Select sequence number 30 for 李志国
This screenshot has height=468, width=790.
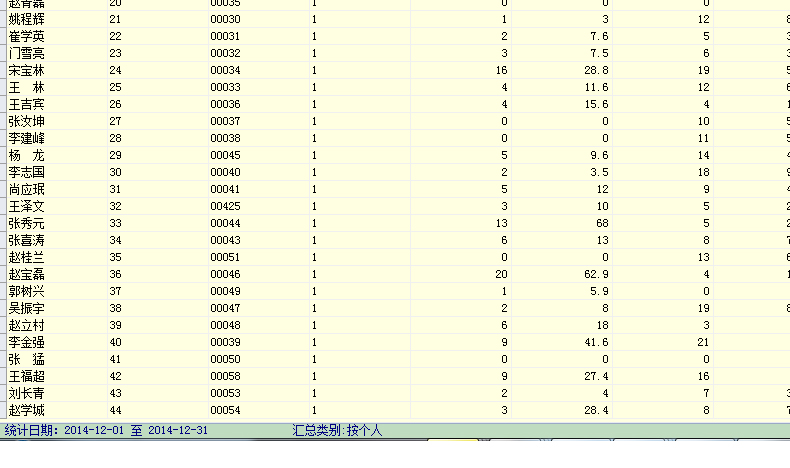coord(115,172)
